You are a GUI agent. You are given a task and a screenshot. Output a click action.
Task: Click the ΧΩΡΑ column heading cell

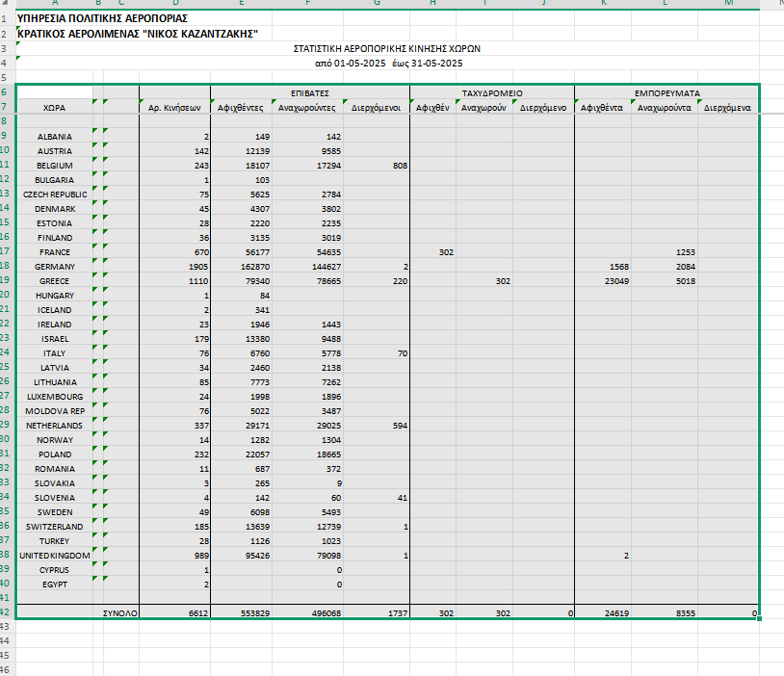(55, 108)
